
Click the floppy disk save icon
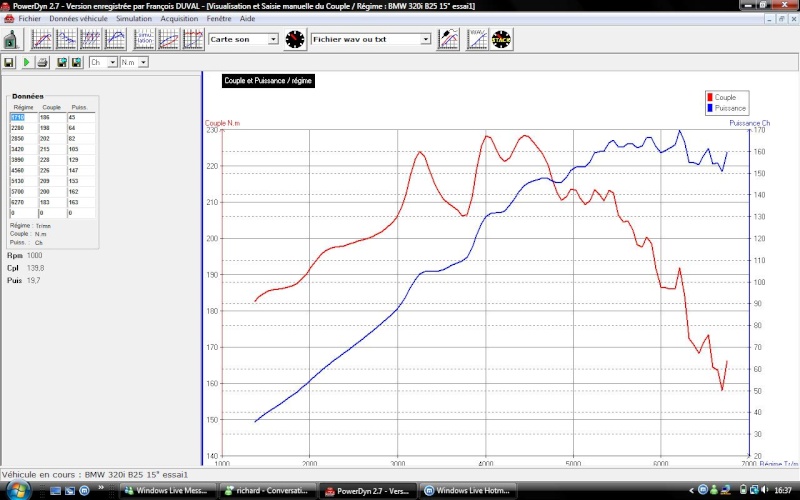[9, 62]
